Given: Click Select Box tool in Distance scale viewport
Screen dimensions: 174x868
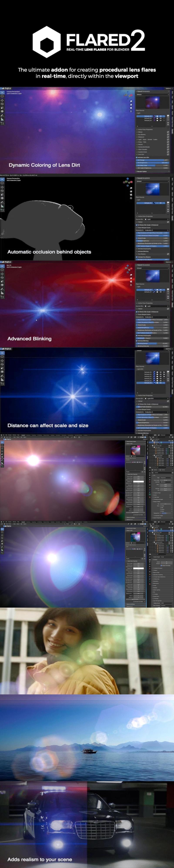Looking at the screenshot, I should click(2, 353).
